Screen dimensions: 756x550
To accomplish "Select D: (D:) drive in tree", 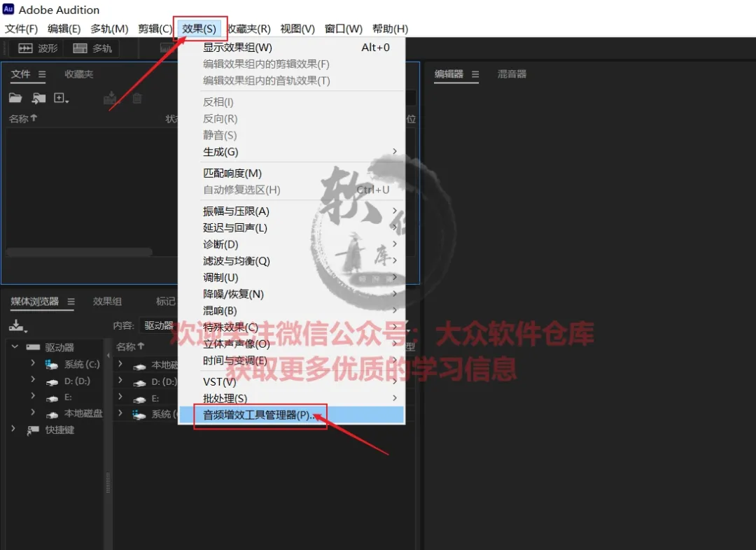I will [x=77, y=381].
